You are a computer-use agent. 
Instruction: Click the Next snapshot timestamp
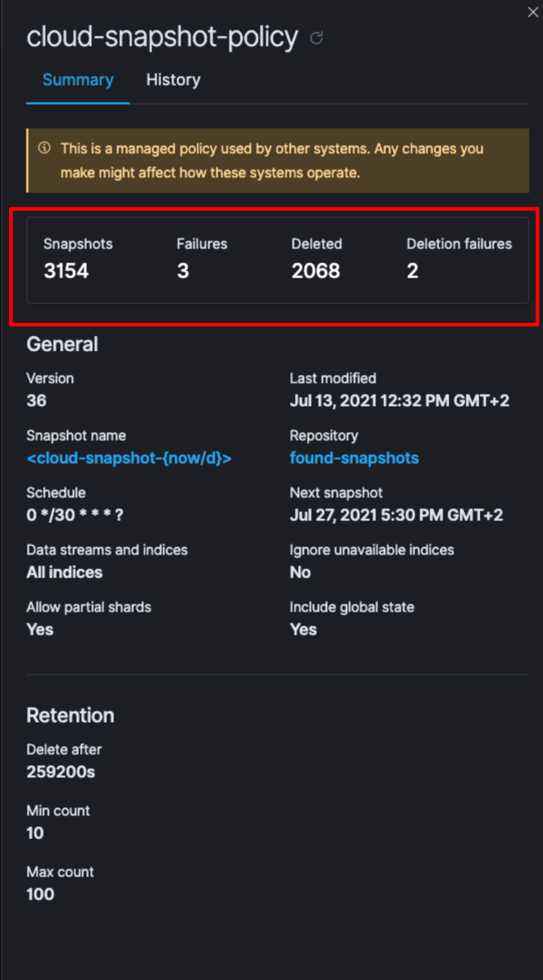[396, 514]
